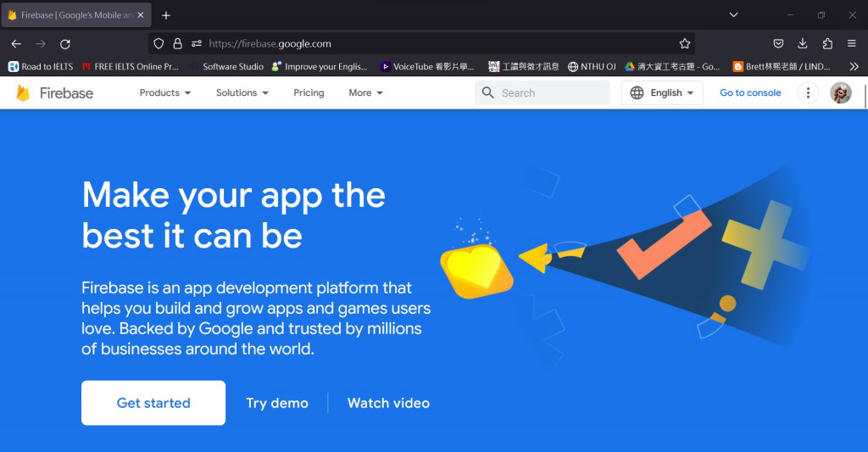This screenshot has height=452, width=868.
Task: Open site permissions icon in address bar
Action: [x=196, y=44]
